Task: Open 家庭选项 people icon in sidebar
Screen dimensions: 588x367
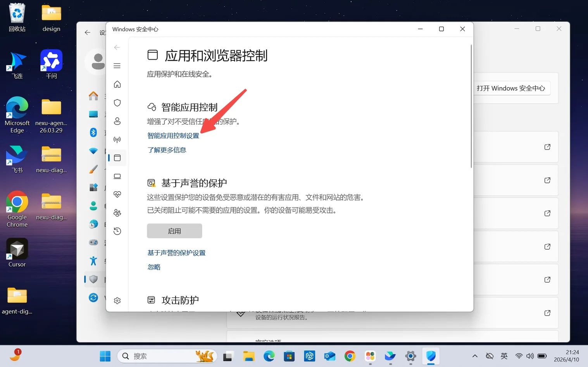Action: click(117, 213)
